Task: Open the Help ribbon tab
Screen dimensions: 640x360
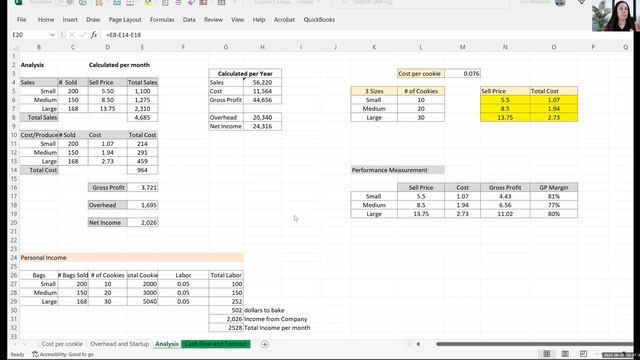Action: click(x=259, y=20)
